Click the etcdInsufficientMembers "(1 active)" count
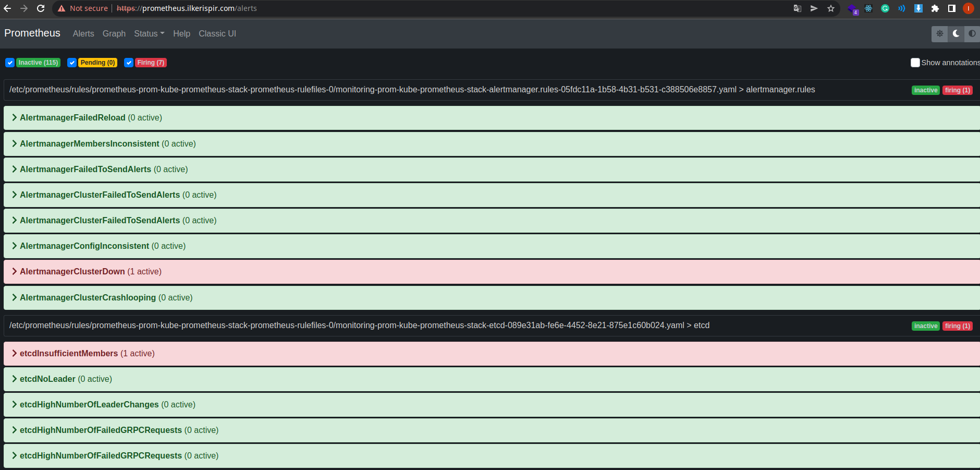This screenshot has width=980, height=470. (138, 353)
